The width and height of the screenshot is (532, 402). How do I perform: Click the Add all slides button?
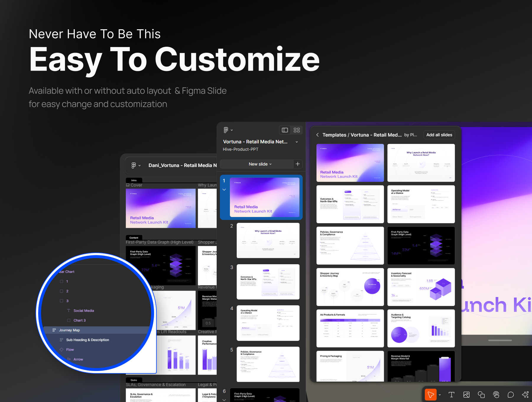439,135
